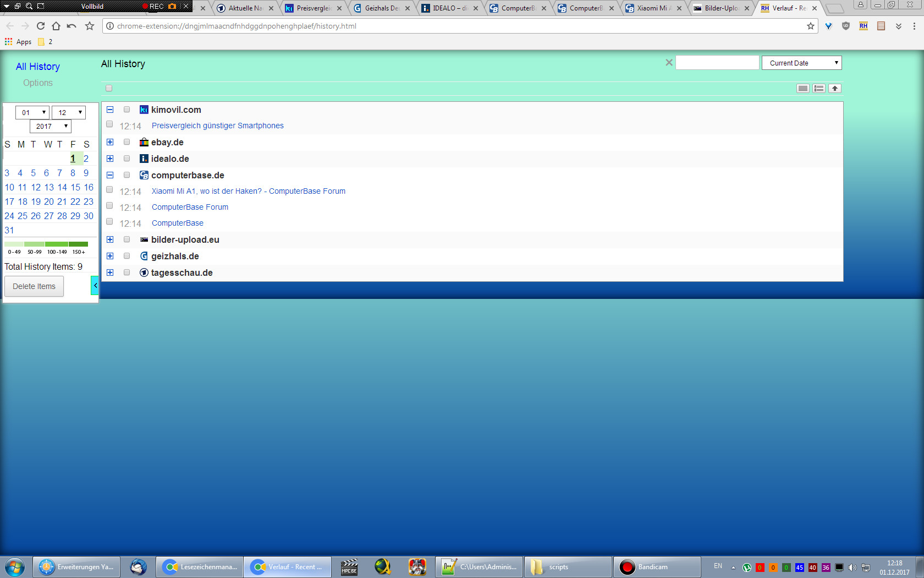Clear the search with the X icon
The width and height of the screenshot is (924, 578).
pos(669,63)
